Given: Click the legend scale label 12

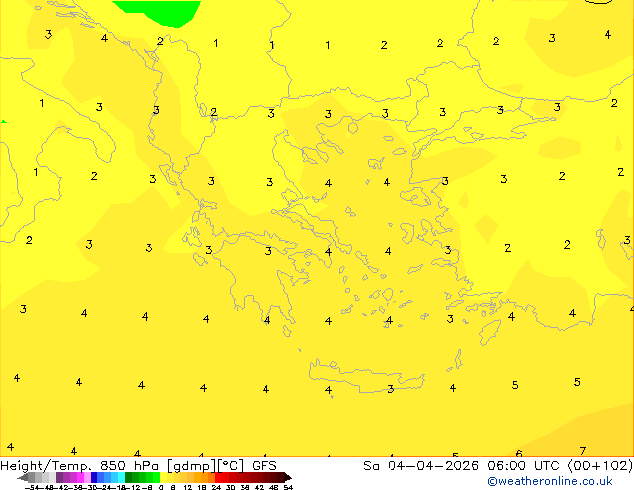Looking at the screenshot, I should click(188, 487).
